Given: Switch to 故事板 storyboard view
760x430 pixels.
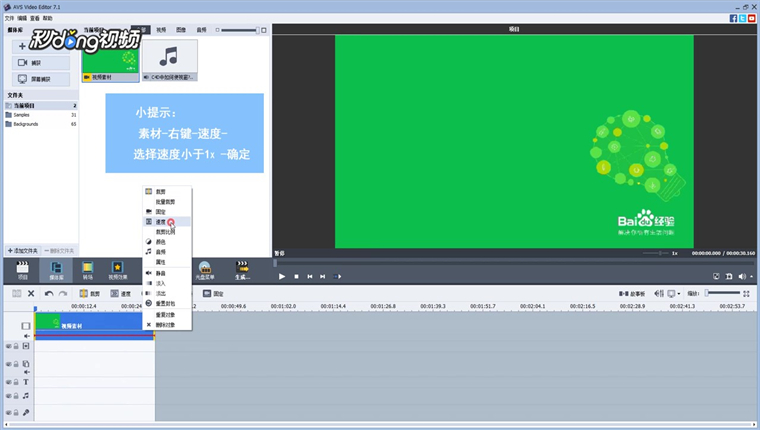Looking at the screenshot, I should (632, 293).
